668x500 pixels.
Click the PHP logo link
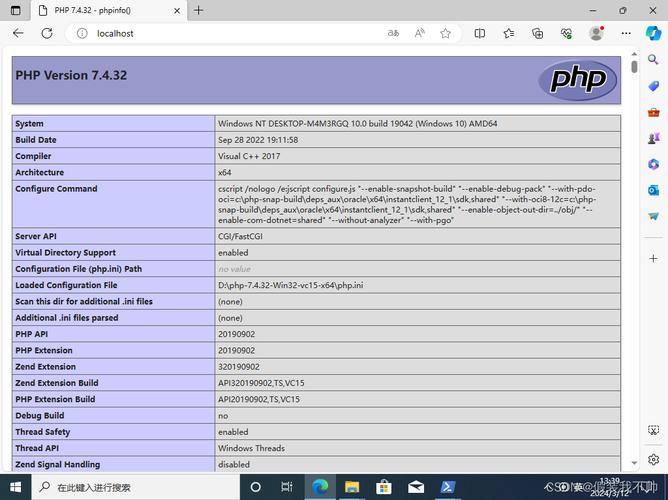(578, 80)
